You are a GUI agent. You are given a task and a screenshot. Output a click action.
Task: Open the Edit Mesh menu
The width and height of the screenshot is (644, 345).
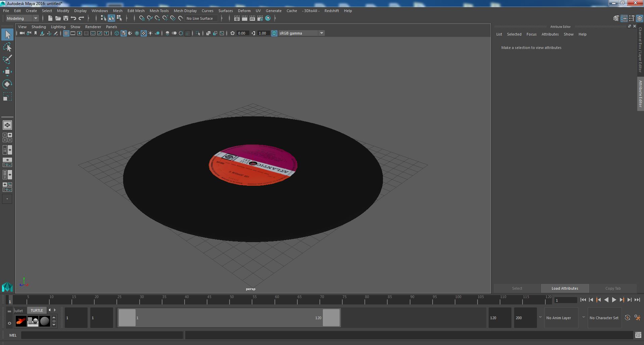pos(136,11)
